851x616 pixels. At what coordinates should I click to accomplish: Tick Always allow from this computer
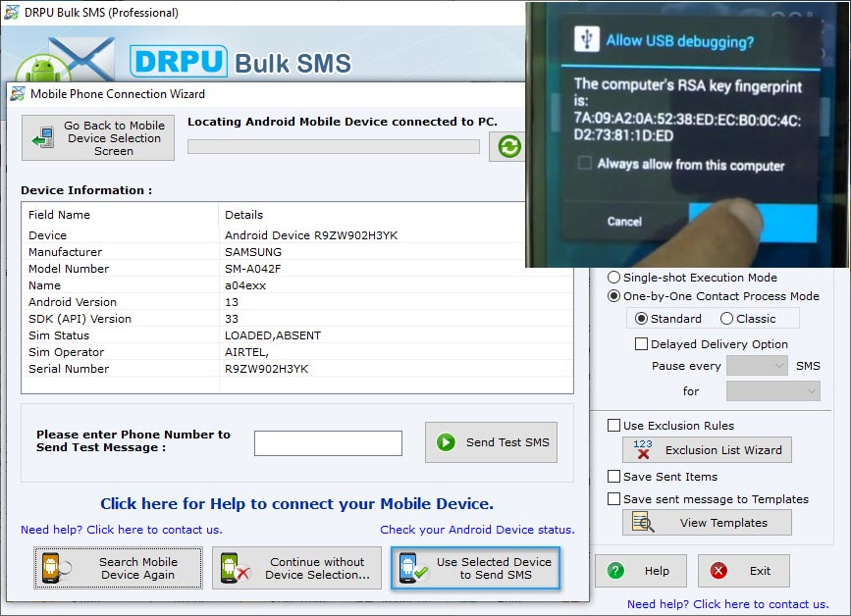pyautogui.click(x=585, y=163)
